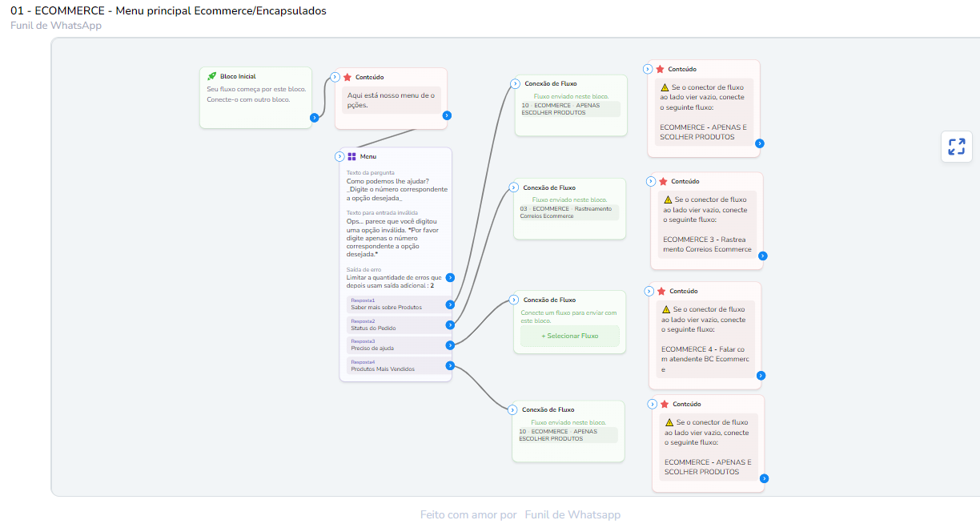Click 'Funil de WhatsApp' subtitle under page title
The height and width of the screenshot is (528, 980).
56,26
